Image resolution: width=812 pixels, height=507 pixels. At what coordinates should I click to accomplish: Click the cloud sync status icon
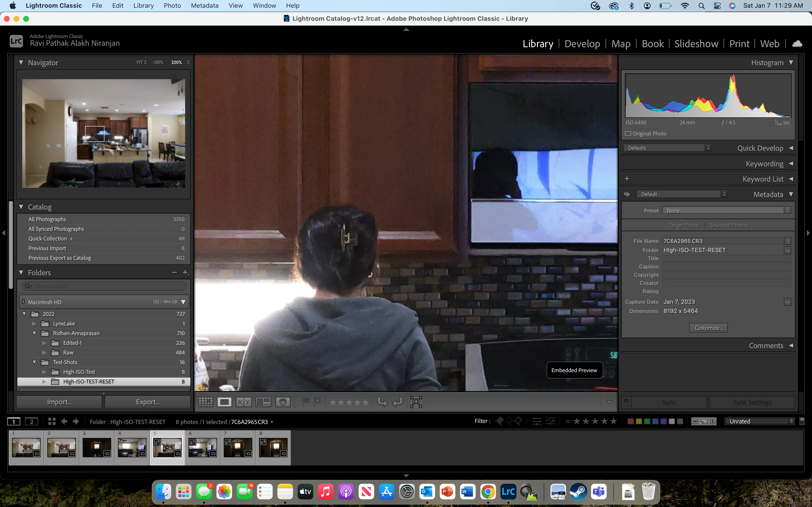(797, 44)
